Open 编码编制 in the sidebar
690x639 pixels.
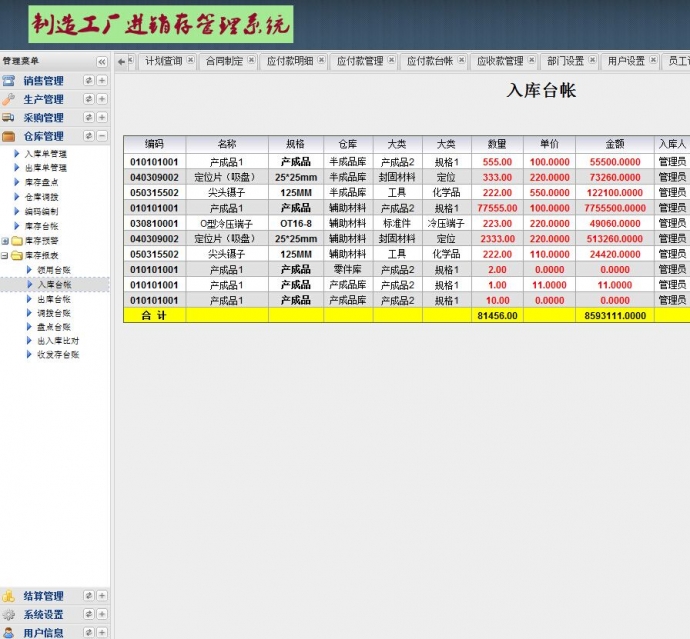coord(41,212)
